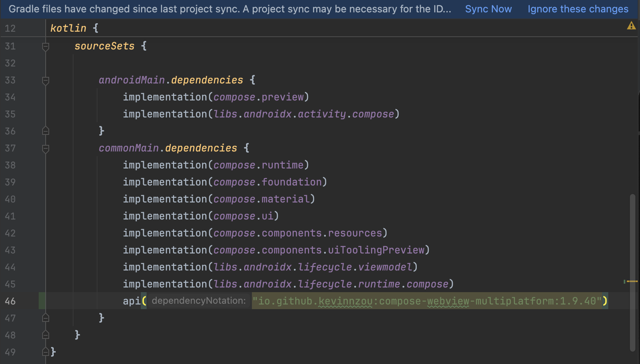Collapse the sourceSets block fold marker
The image size is (640, 364).
[x=46, y=47]
